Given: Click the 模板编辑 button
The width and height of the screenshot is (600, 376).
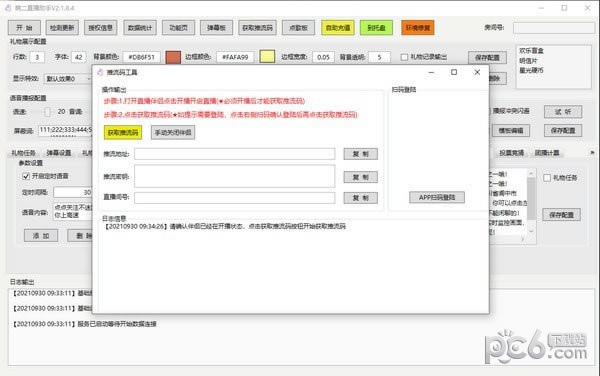Looking at the screenshot, I should pyautogui.click(x=511, y=130).
